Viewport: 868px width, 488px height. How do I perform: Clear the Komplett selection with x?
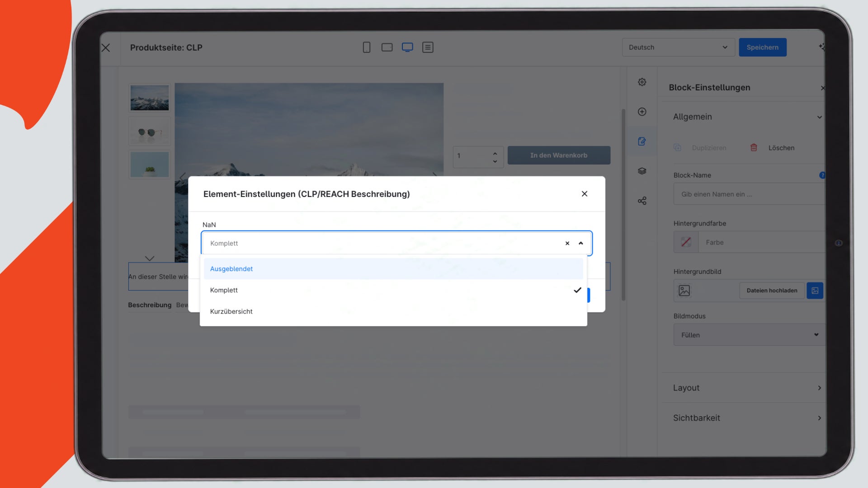pos(567,244)
